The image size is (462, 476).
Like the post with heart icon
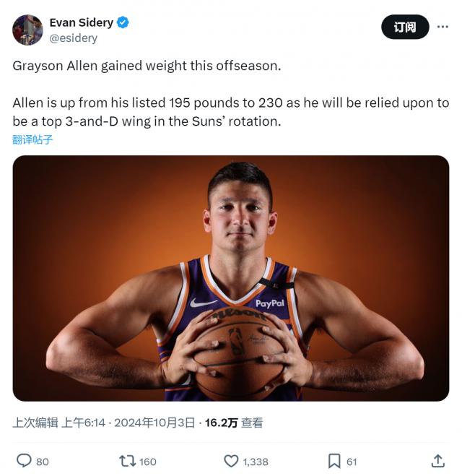(231, 461)
